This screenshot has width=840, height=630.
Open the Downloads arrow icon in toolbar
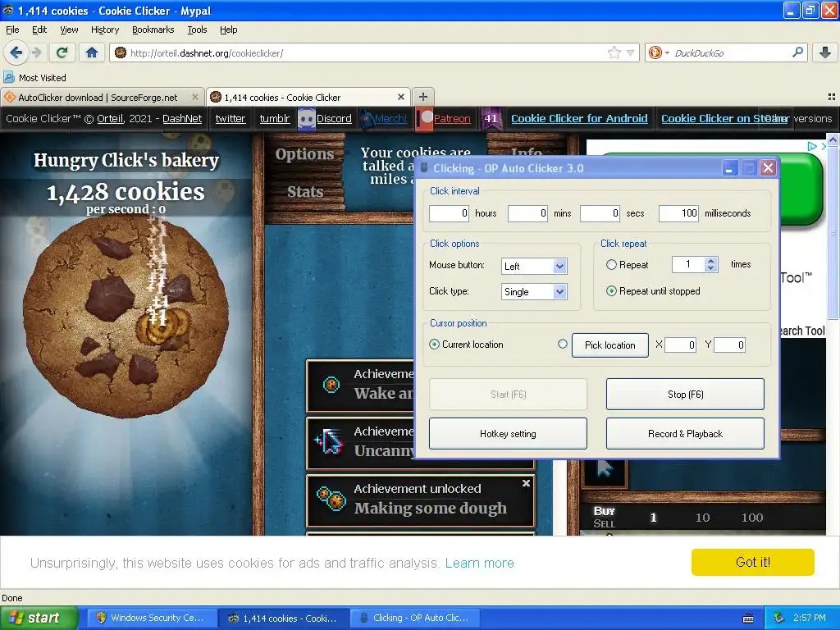point(825,52)
